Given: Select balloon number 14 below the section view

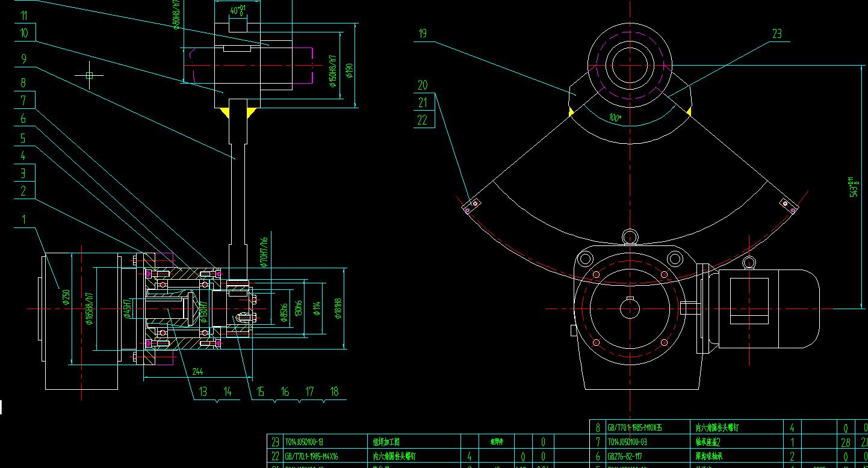Looking at the screenshot, I should pos(227,392).
